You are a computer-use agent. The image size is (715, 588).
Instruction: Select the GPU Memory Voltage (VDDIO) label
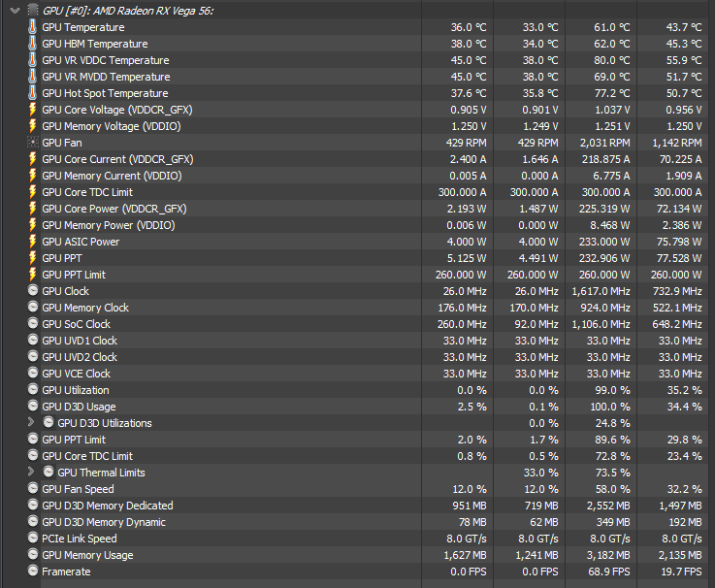112,126
